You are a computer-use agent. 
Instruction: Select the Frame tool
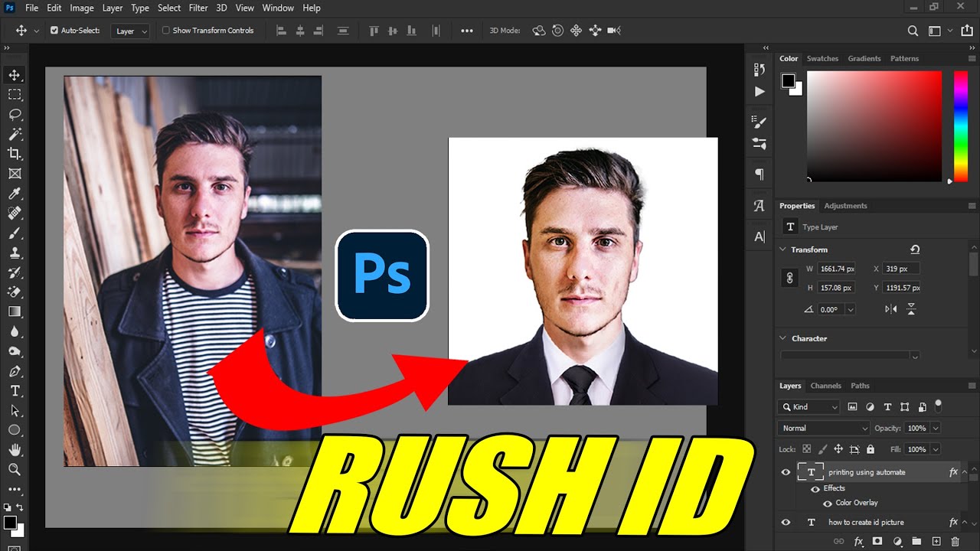tap(15, 174)
